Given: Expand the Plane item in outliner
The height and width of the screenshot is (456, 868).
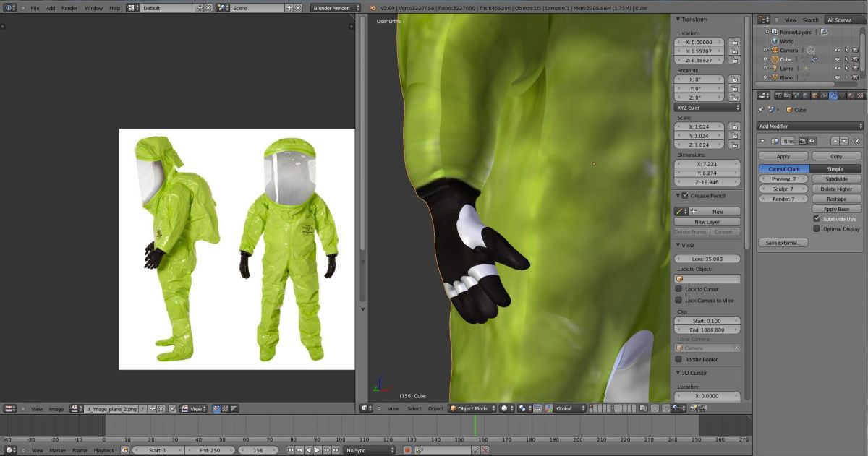Looking at the screenshot, I should (x=765, y=77).
